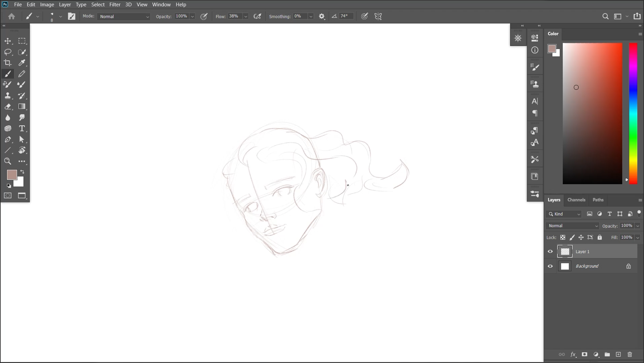644x363 pixels.
Task: Click the foreground color swatch in toolbar
Action: point(11,174)
